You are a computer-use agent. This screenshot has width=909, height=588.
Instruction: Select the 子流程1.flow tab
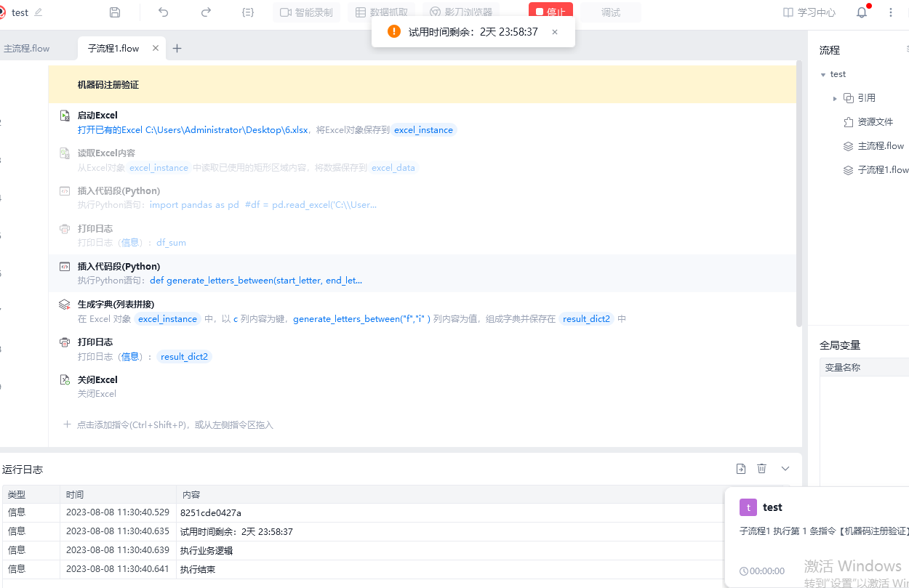pyautogui.click(x=113, y=49)
